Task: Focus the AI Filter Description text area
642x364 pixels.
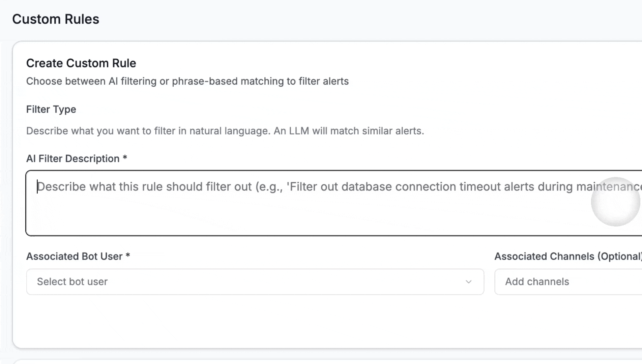Action: [303, 209]
